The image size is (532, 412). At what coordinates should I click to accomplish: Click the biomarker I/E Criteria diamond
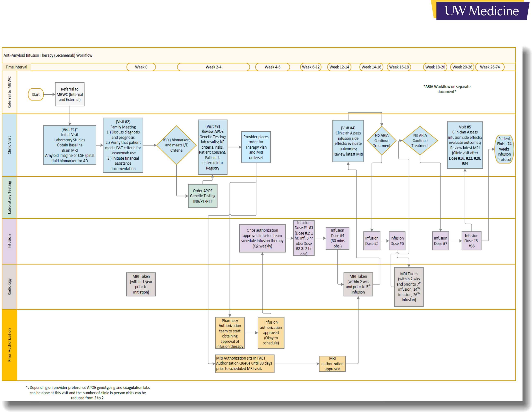click(x=176, y=145)
